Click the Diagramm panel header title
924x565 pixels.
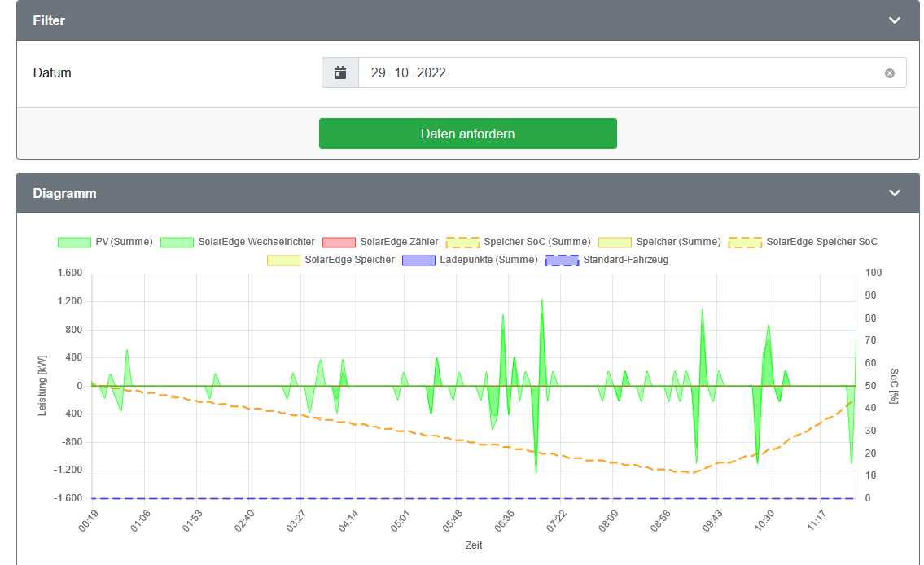coord(64,193)
